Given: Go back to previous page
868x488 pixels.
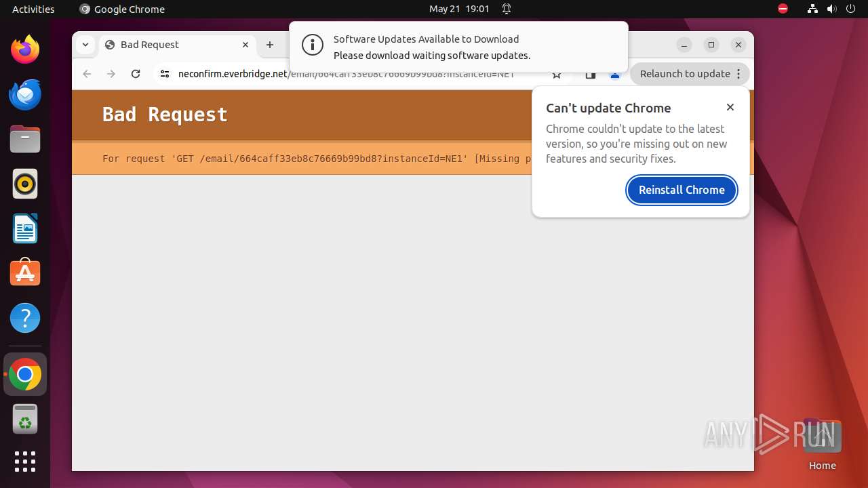Looking at the screenshot, I should pyautogui.click(x=87, y=74).
